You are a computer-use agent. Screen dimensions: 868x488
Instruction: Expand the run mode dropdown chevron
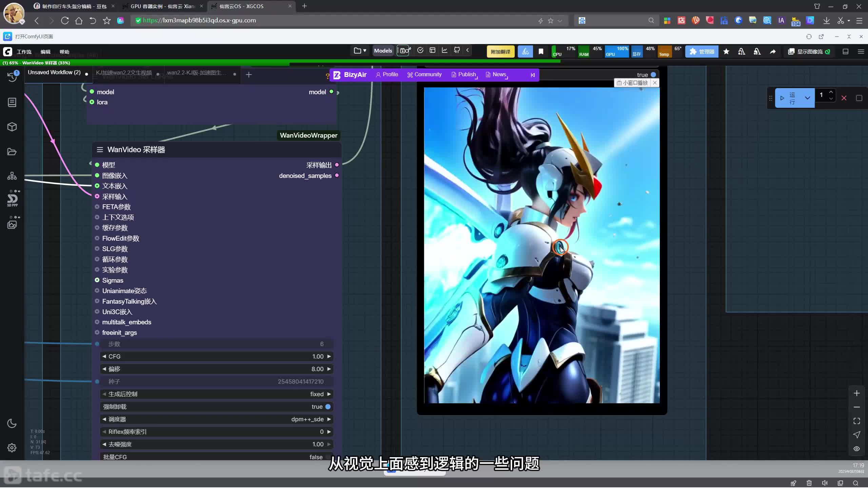[807, 98]
